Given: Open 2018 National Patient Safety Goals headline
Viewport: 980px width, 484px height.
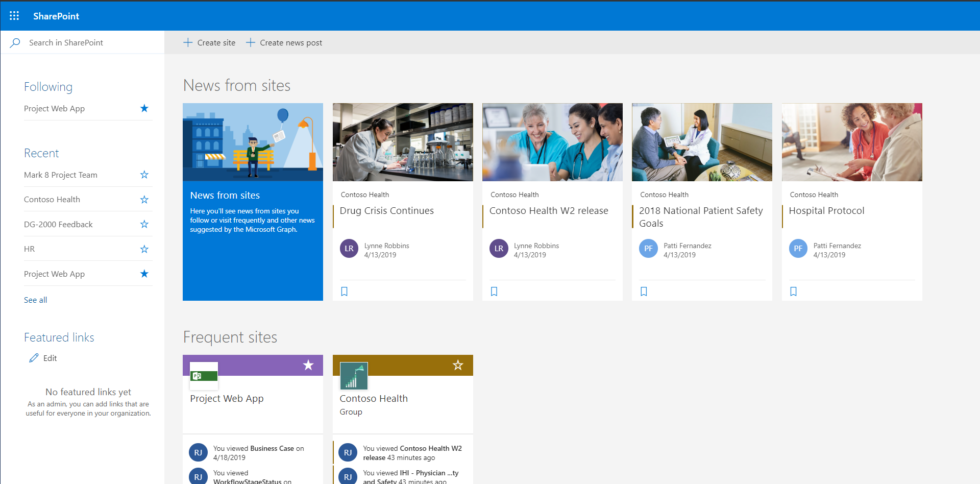Looking at the screenshot, I should 701,217.
